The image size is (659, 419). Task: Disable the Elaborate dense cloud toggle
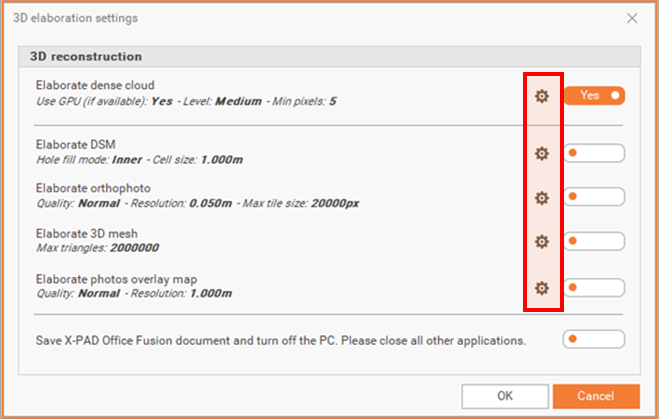(x=594, y=95)
